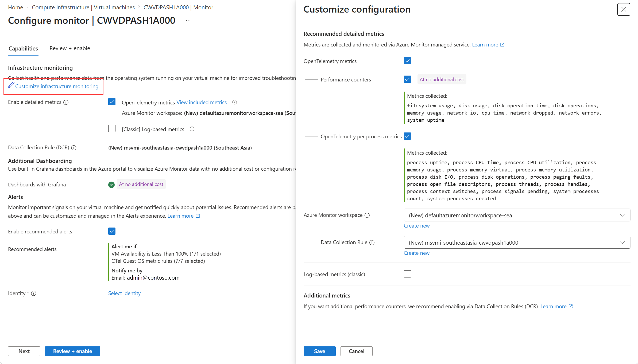Save the customized configuration
Viewport: 638px width, 364px height.
[319, 351]
